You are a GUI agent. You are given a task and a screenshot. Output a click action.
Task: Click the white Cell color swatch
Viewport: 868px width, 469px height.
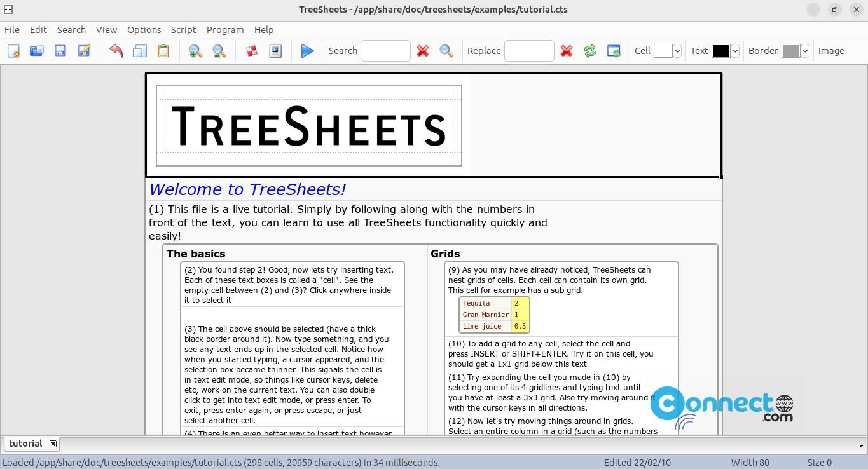pos(663,51)
